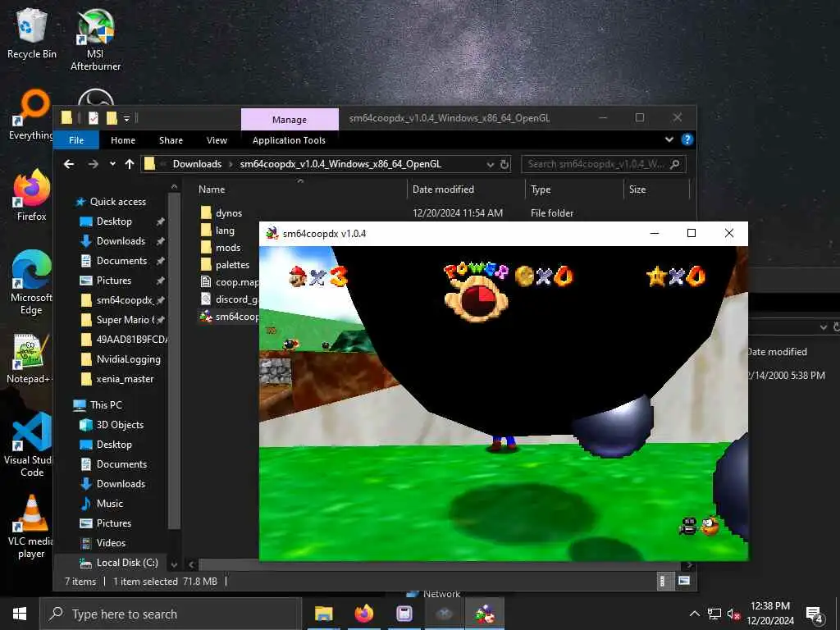Select the palettes folder
The width and height of the screenshot is (840, 630).
[225, 265]
